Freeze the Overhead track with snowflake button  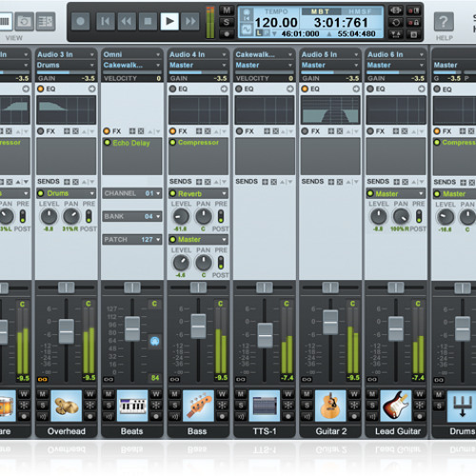coord(89,406)
